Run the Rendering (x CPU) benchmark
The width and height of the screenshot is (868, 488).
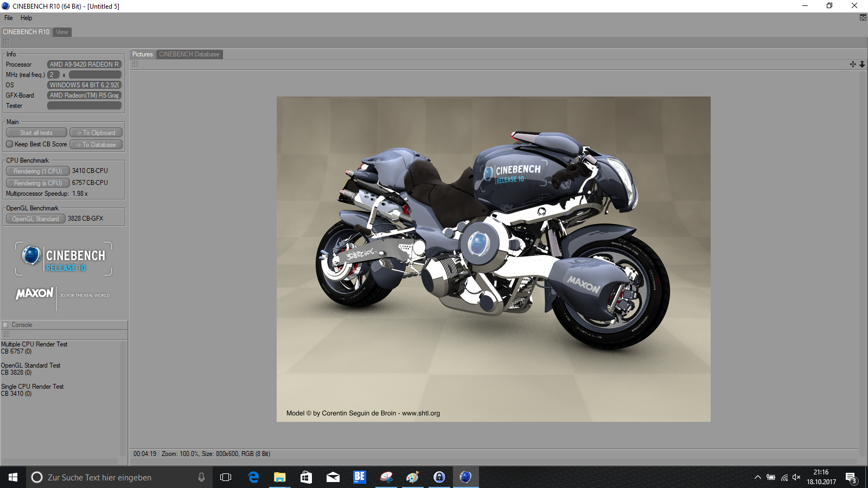point(37,183)
